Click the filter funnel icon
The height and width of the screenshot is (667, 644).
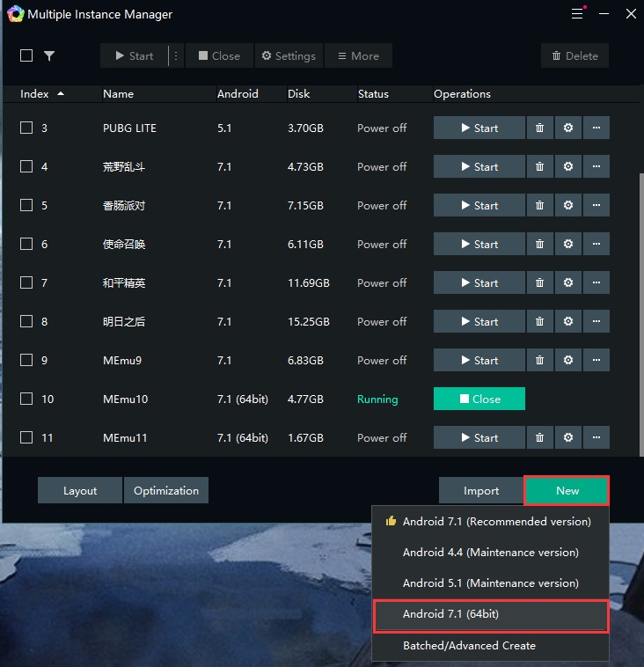click(x=49, y=55)
